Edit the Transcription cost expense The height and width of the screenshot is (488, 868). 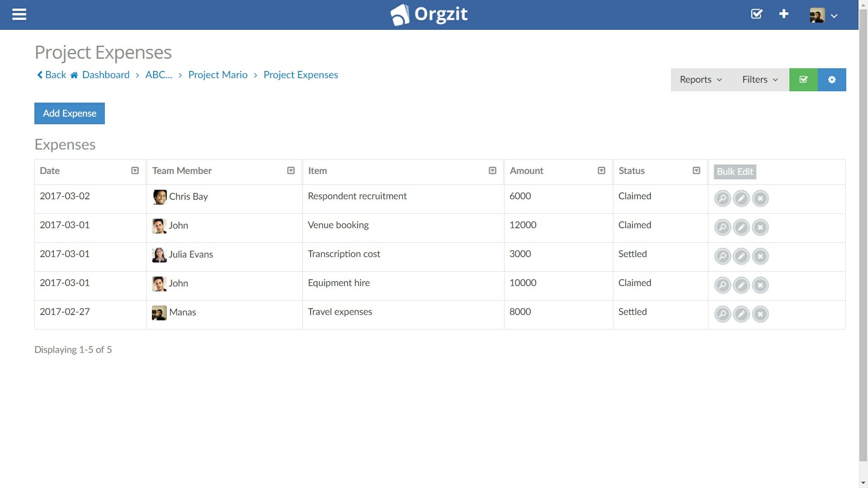(741, 256)
